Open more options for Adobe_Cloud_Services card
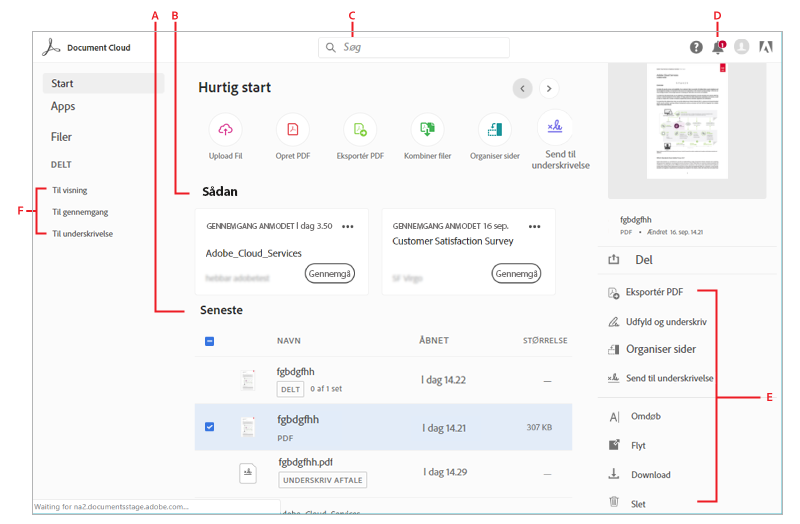 click(x=348, y=227)
